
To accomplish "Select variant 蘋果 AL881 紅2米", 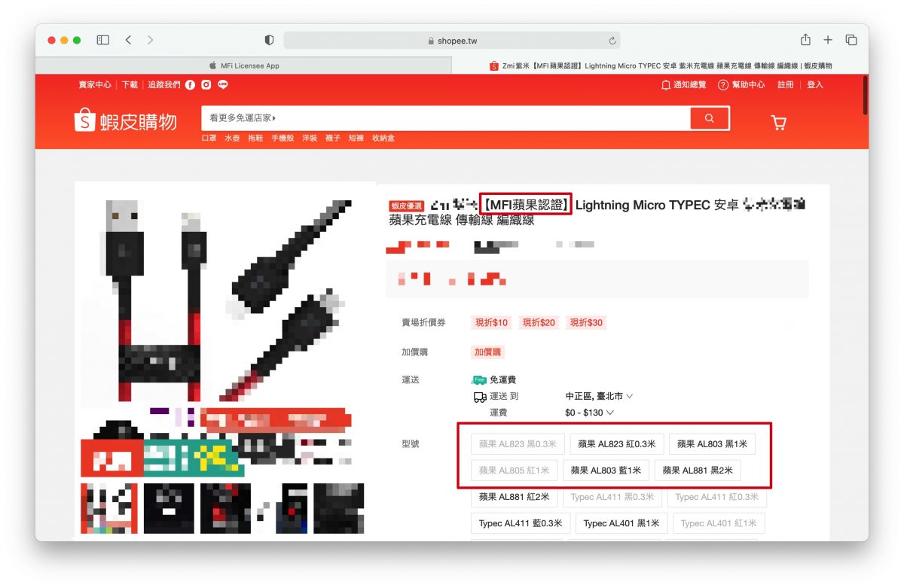I will click(x=515, y=497).
